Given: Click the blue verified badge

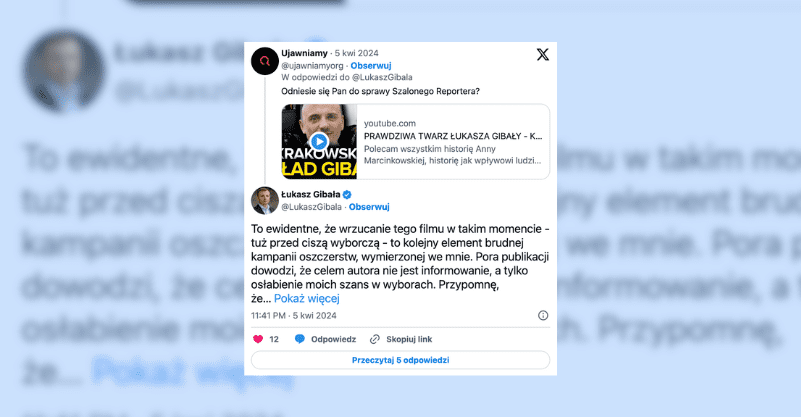Looking at the screenshot, I should [347, 194].
